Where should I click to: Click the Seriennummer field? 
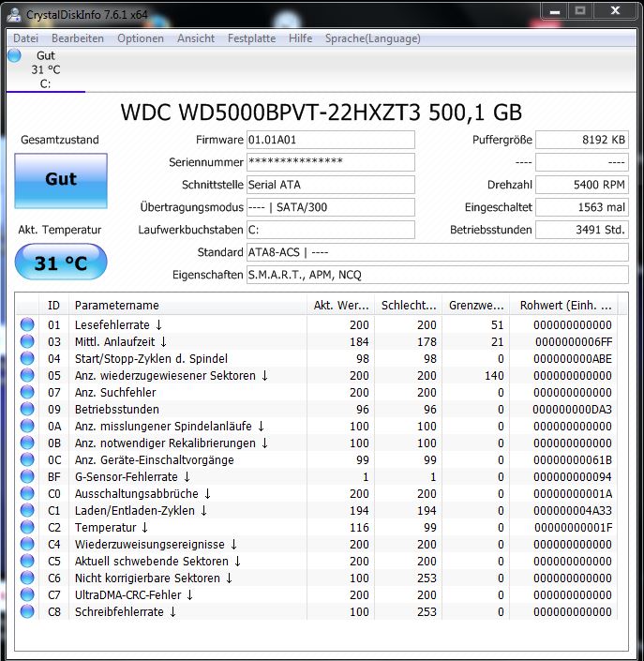point(330,162)
